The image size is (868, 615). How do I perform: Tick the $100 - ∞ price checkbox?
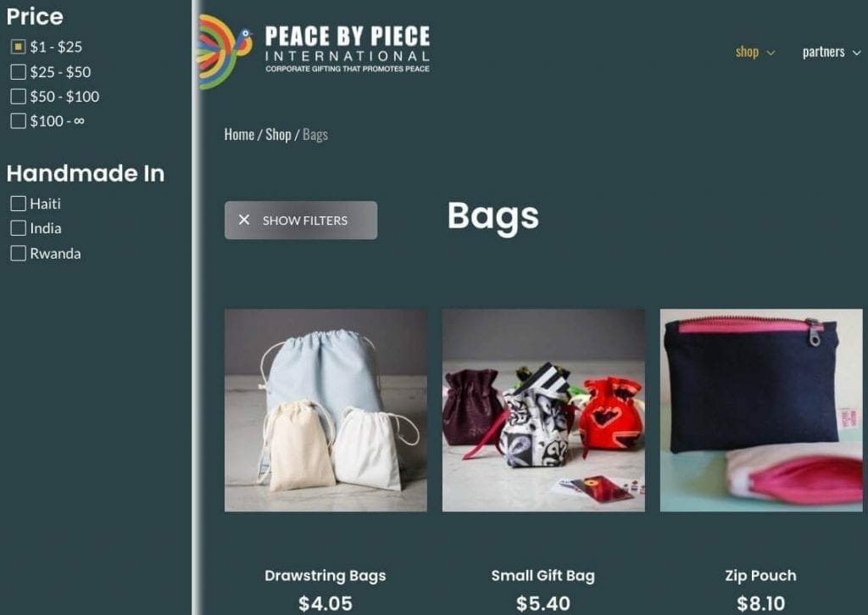point(19,120)
